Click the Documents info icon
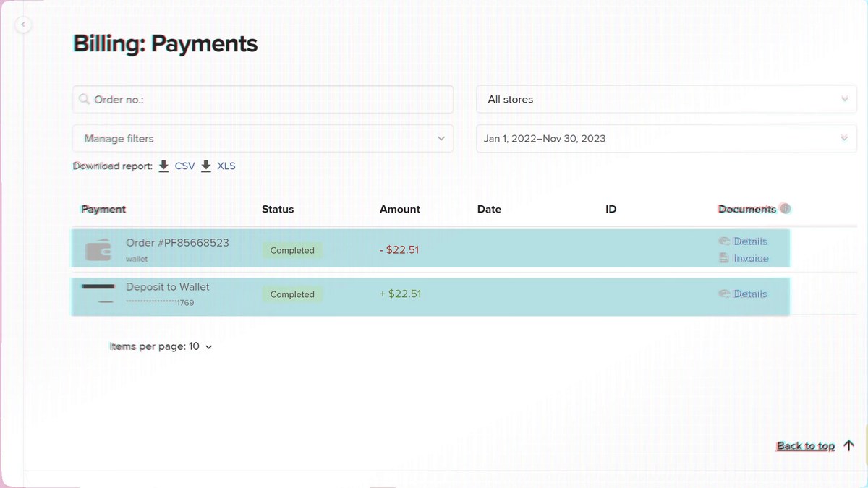 click(x=786, y=209)
